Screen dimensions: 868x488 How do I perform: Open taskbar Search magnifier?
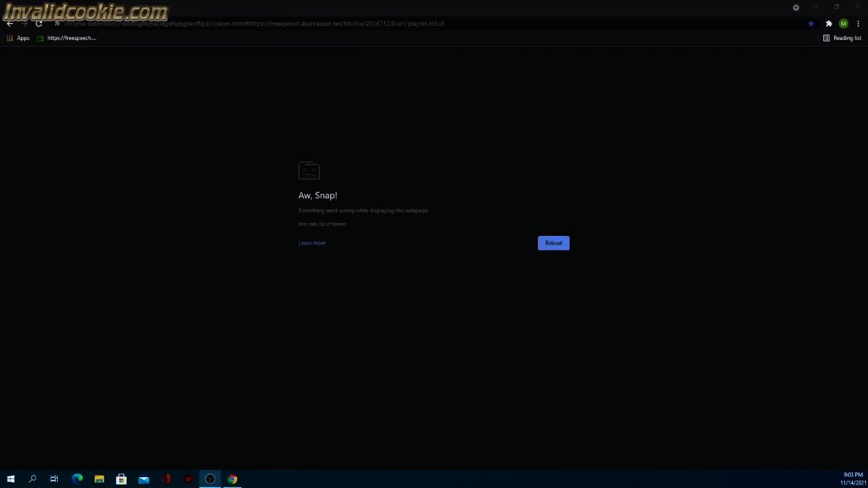33,479
